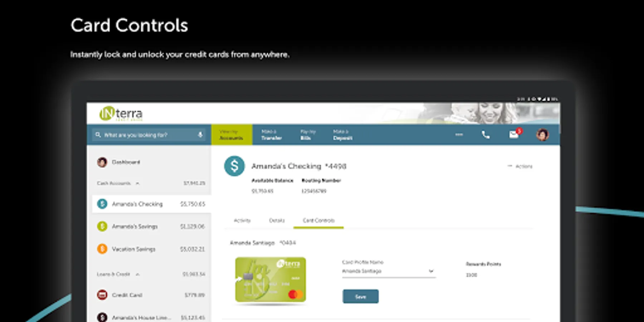Click the search field 'What are you looking for?'
This screenshot has height=322, width=644.
point(149,135)
